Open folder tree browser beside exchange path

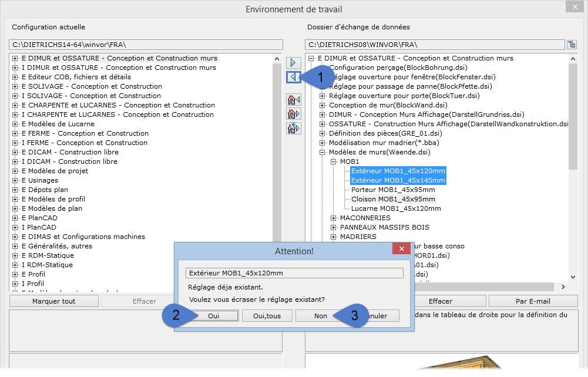pos(571,45)
